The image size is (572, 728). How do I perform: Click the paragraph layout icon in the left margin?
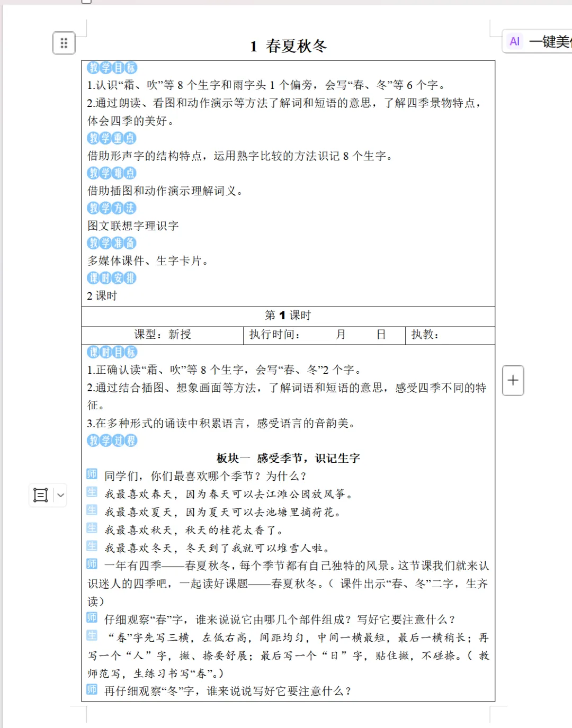pos(41,495)
